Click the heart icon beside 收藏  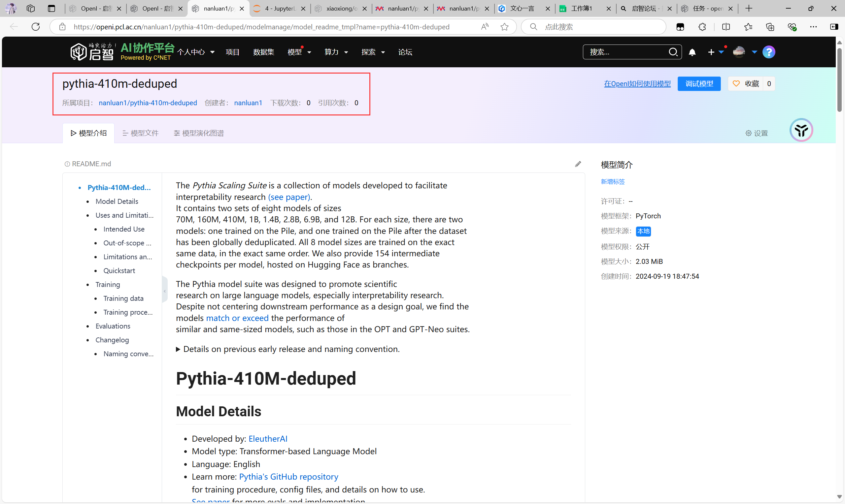[736, 83]
